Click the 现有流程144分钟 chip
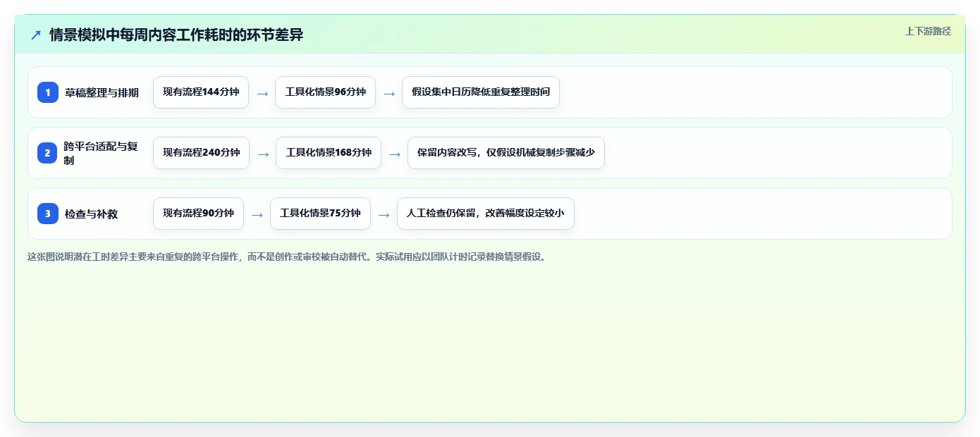 pos(201,92)
